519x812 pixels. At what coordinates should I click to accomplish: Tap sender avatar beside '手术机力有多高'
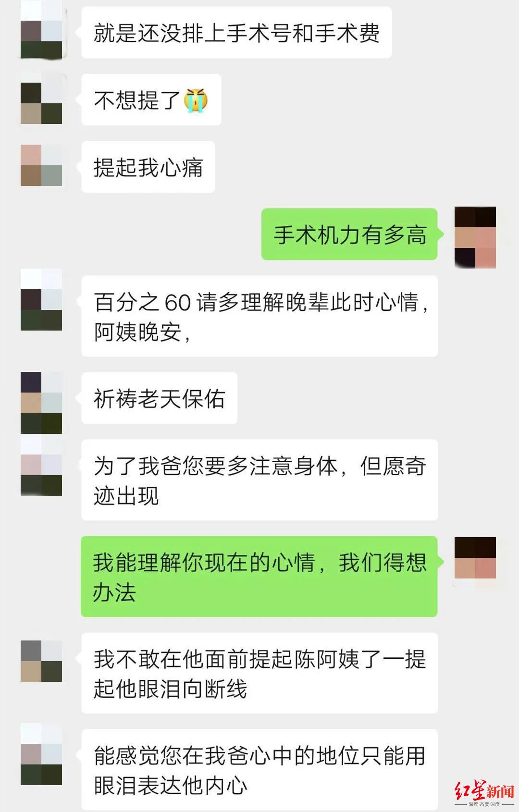[475, 237]
